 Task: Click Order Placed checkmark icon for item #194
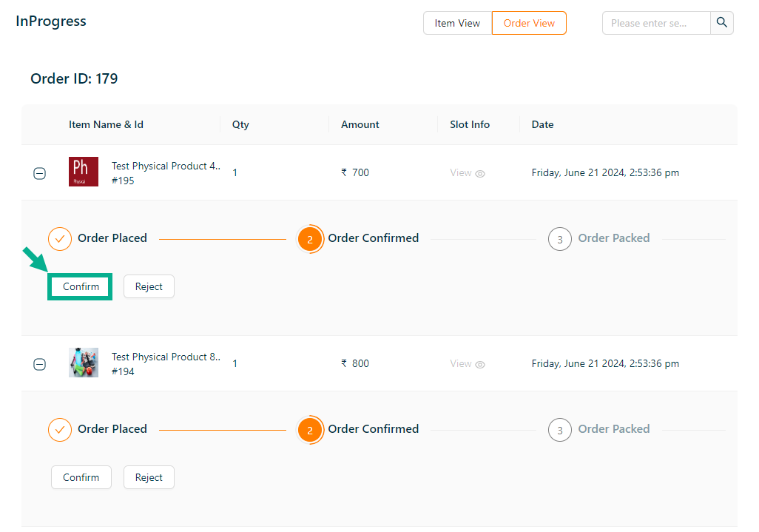click(x=60, y=429)
